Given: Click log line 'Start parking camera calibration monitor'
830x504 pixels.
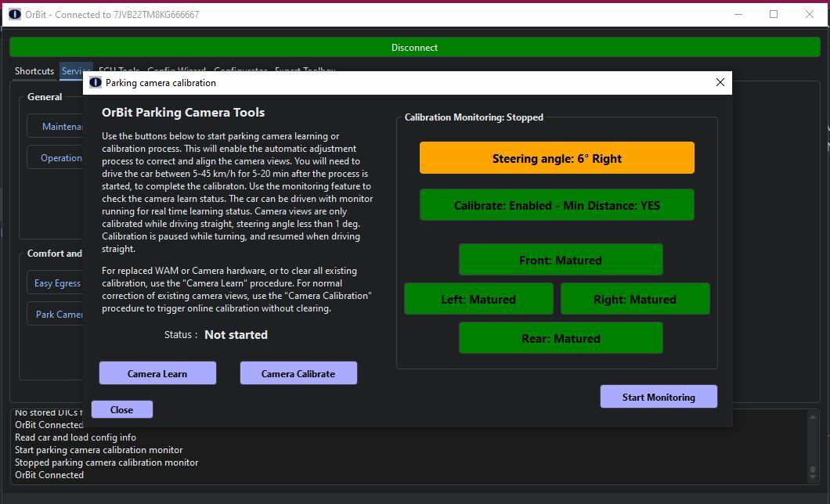Looking at the screenshot, I should click(99, 449).
